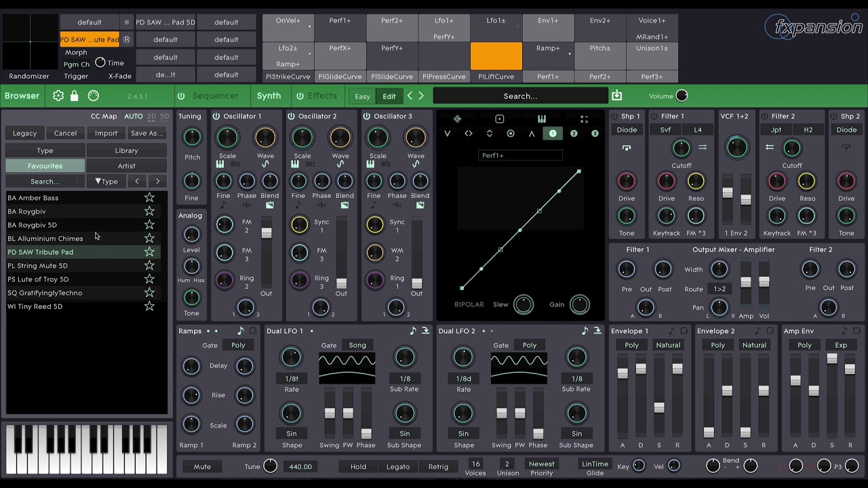The height and width of the screenshot is (488, 868).
Task: Click the Oscillator 2 sine wave icon
Action: (x=340, y=165)
